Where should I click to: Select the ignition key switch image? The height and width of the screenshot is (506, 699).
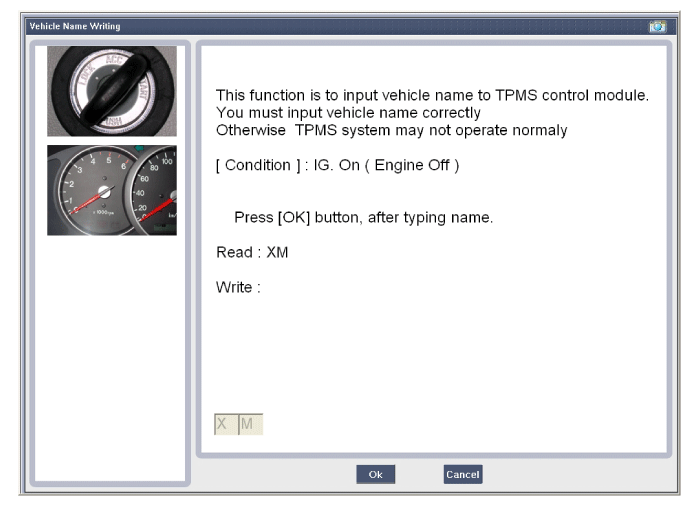click(x=111, y=91)
